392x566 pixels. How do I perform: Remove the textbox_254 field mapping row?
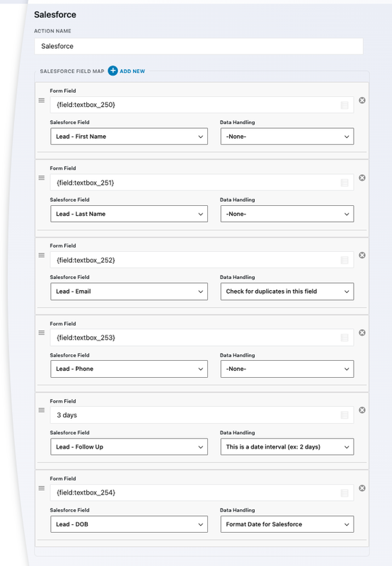[x=362, y=488]
